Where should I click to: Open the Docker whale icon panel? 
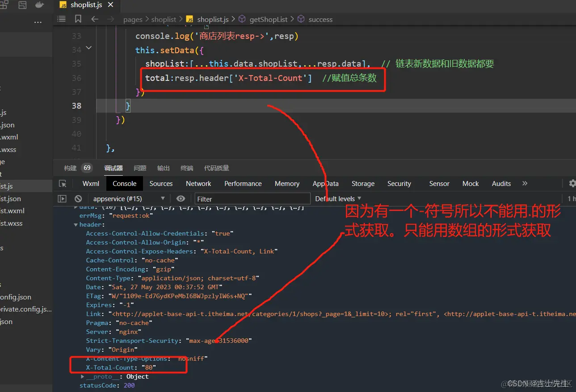(x=40, y=5)
